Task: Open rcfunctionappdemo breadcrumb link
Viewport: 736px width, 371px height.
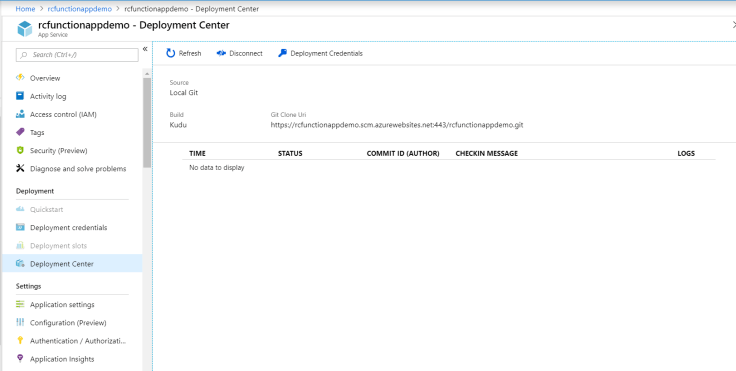Action: click(x=80, y=9)
